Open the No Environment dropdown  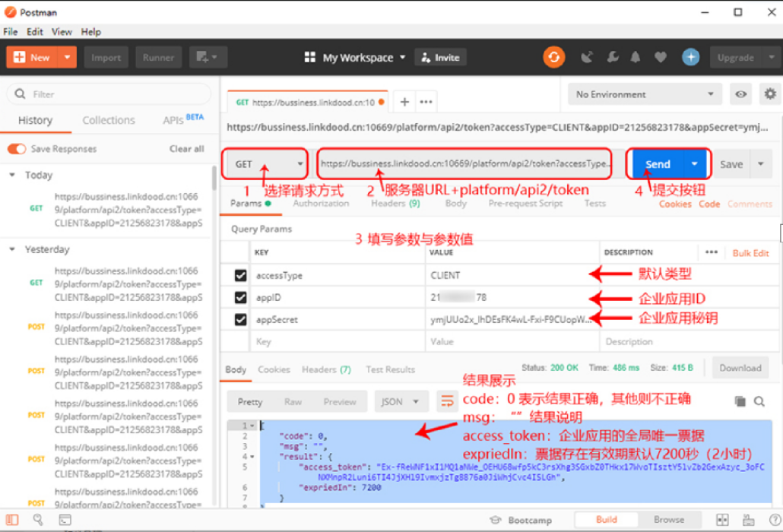[645, 94]
